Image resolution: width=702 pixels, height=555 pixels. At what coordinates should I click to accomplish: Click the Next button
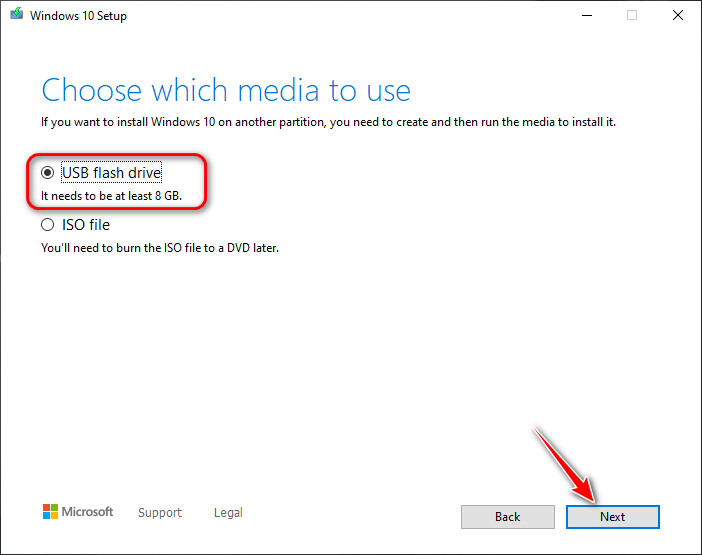click(x=612, y=517)
